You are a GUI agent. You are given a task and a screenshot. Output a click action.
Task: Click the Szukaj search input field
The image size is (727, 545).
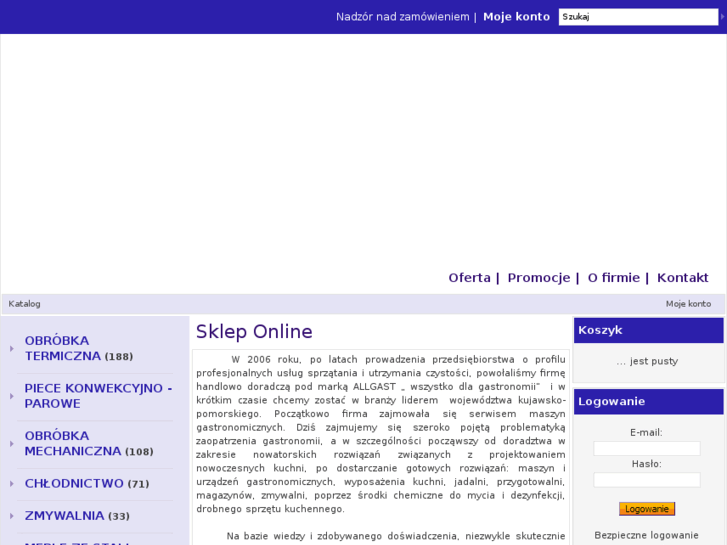click(638, 17)
